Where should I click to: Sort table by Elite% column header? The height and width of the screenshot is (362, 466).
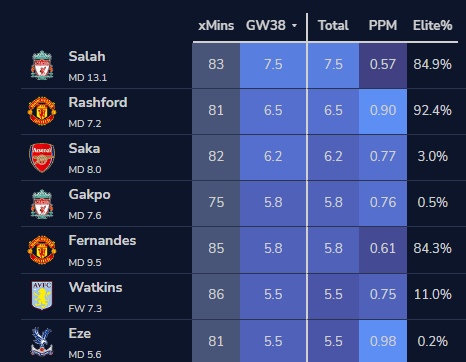coord(433,26)
